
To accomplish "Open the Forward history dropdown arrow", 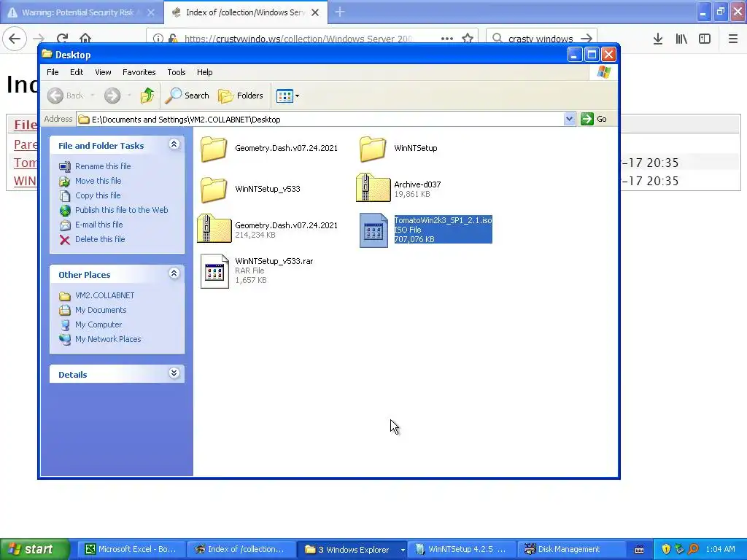I will [129, 96].
